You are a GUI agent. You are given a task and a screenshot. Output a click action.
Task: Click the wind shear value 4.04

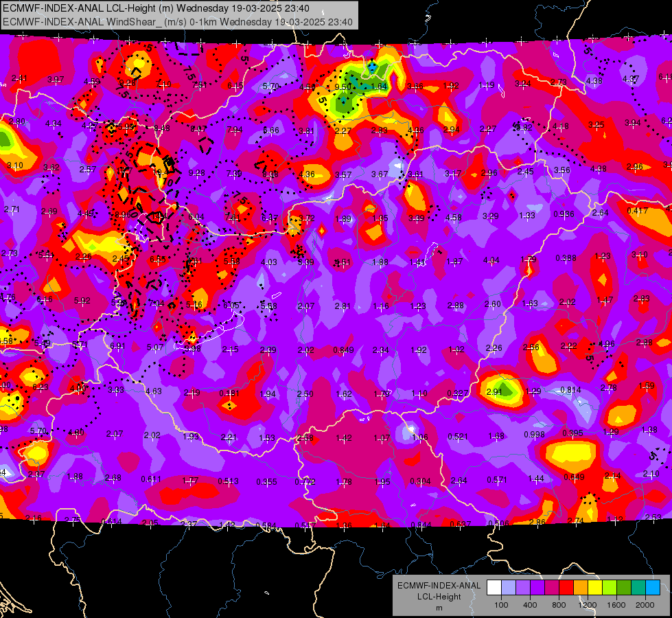(x=491, y=260)
